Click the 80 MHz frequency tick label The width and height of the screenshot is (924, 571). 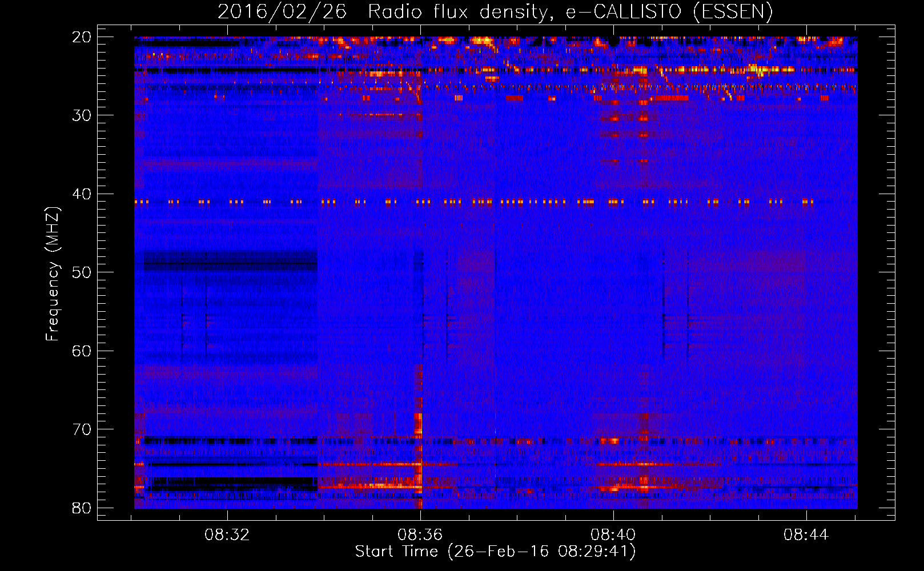(82, 508)
